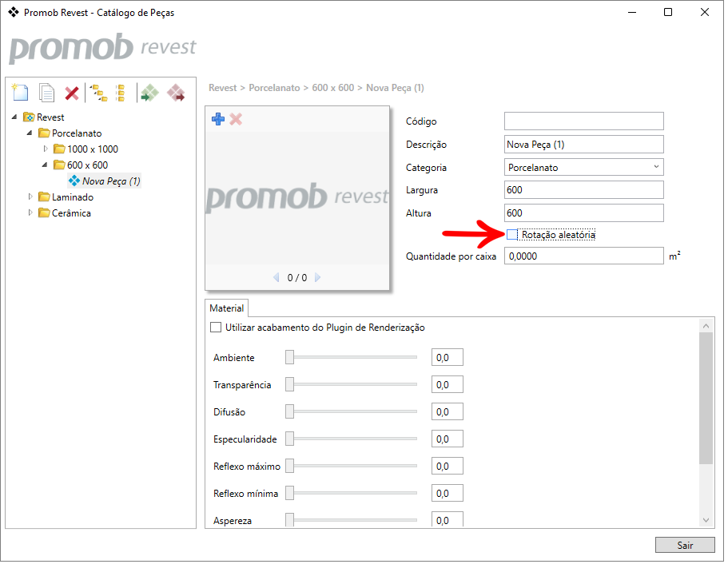Check Utilizar acabamento do Plugin de Renderização
This screenshot has width=728, height=564.
tap(217, 328)
